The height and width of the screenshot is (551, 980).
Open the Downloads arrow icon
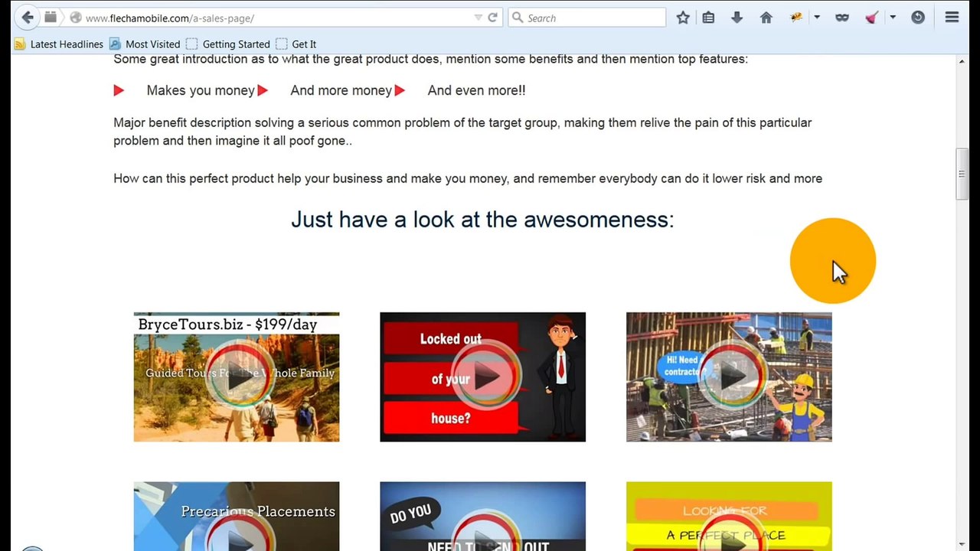737,18
